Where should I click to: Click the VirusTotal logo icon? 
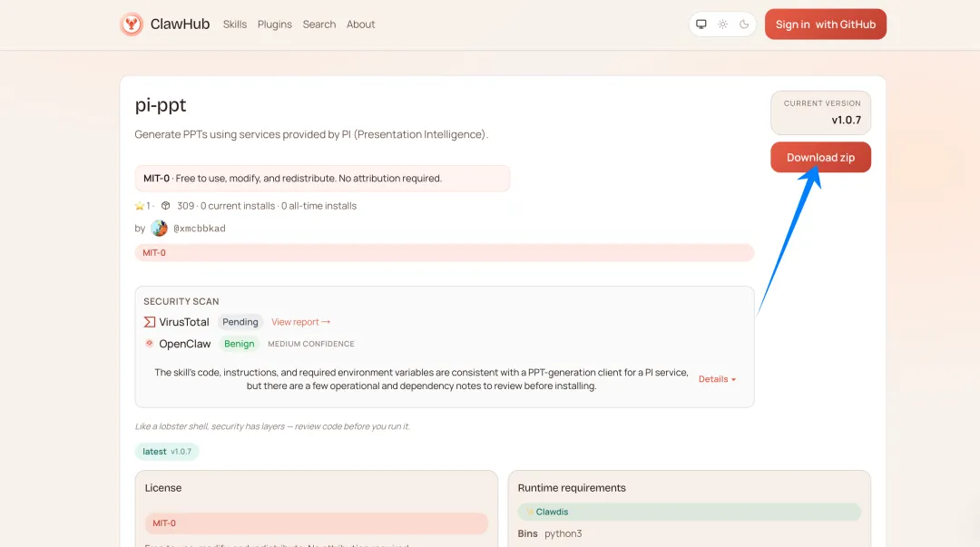click(x=150, y=322)
